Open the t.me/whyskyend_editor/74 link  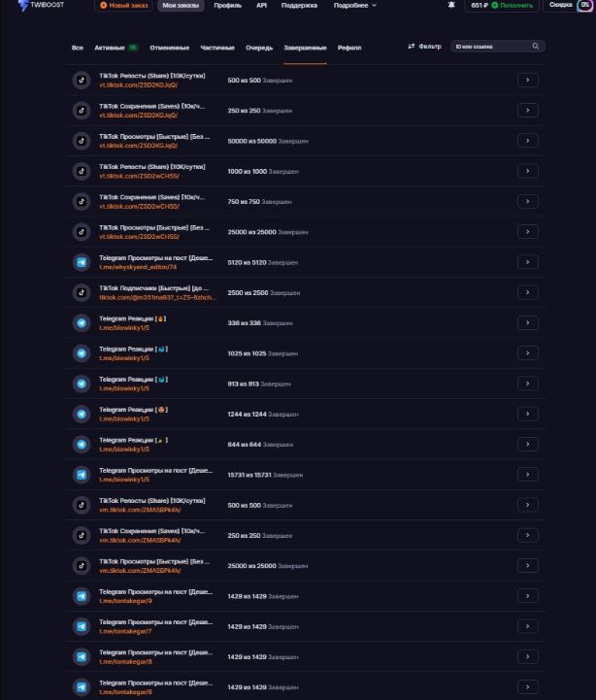pos(138,267)
